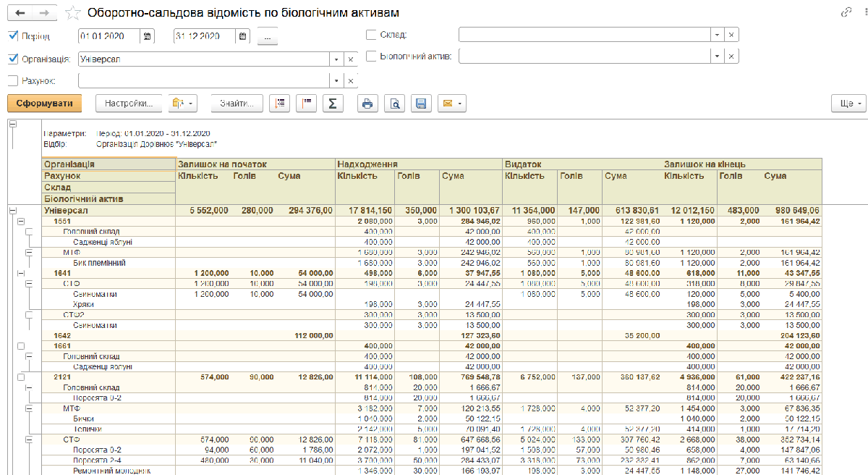
Task: Open the Організація dropdown list
Action: (336, 59)
